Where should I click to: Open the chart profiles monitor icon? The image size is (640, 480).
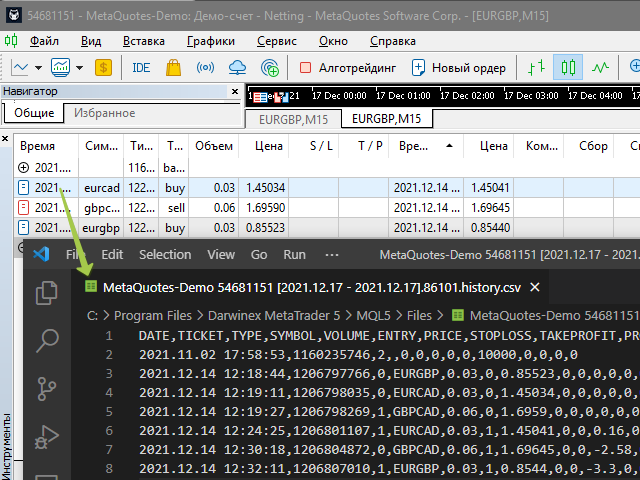point(60,67)
